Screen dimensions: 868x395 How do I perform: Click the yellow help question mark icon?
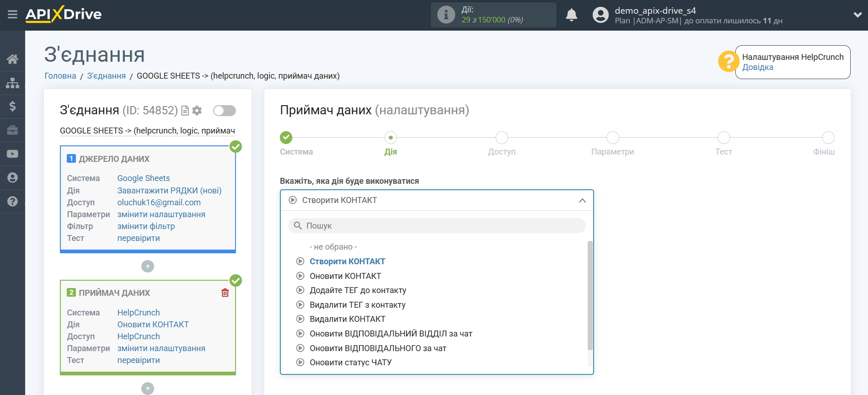tap(728, 61)
